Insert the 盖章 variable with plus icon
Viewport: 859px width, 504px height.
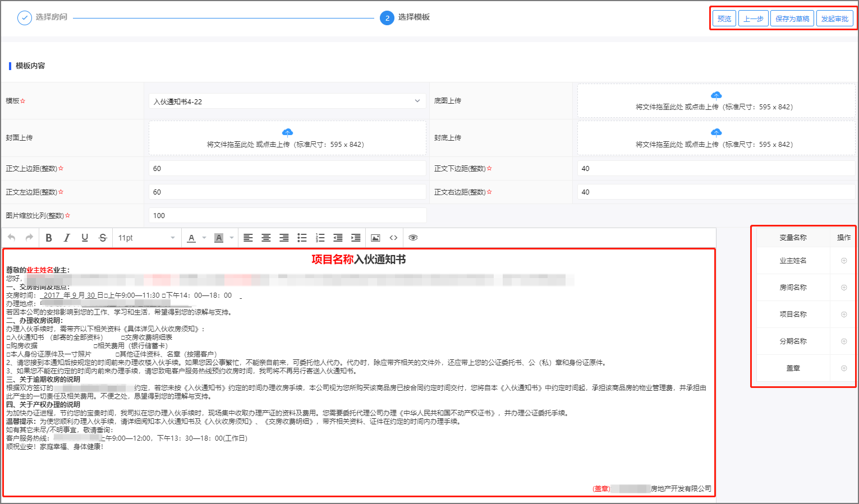pos(844,368)
